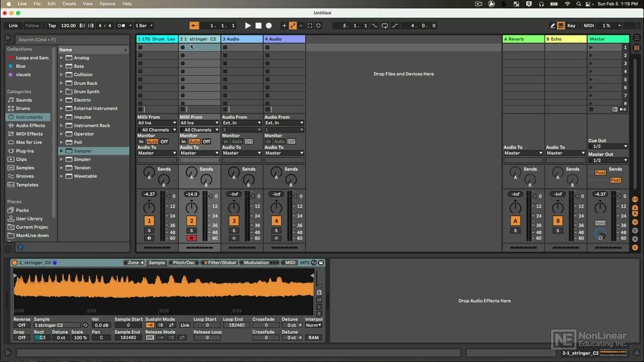Click the Sampler device save preset icon

click(x=321, y=262)
